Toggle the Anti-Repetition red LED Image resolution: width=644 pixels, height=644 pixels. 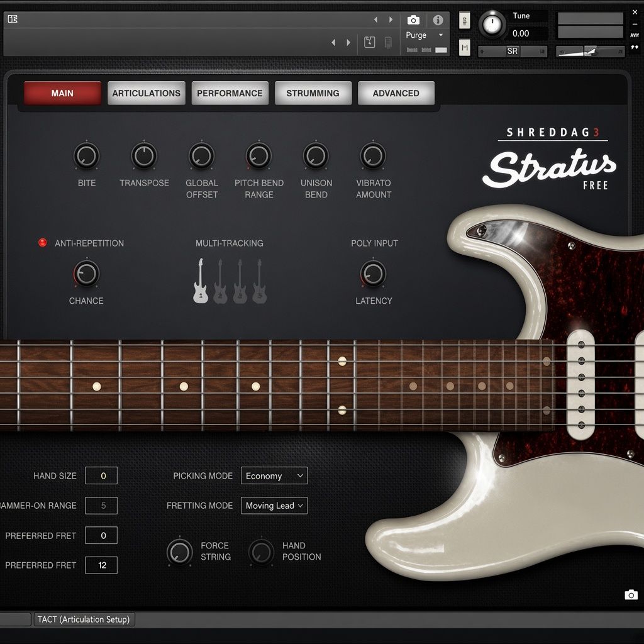pos(42,243)
